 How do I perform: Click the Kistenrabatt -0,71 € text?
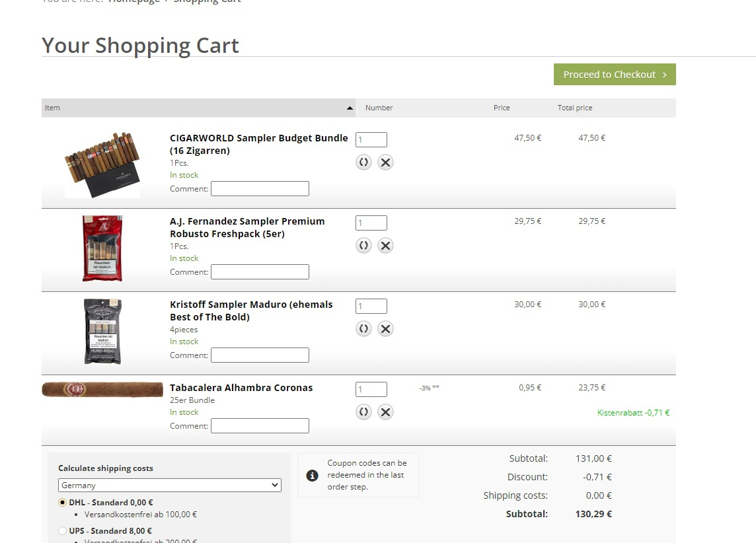(634, 413)
